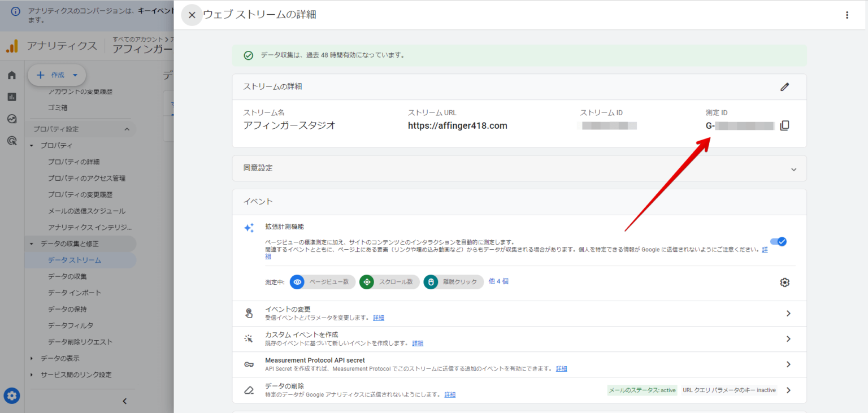This screenshot has height=413, width=868.
Task: Open the three-dot overflow menu top right
Action: [847, 15]
